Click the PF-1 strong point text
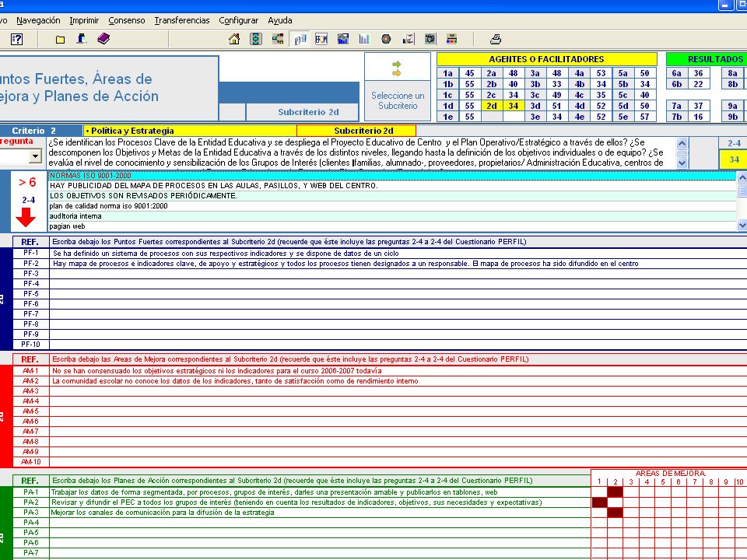This screenshot has width=747, height=560. [x=226, y=254]
